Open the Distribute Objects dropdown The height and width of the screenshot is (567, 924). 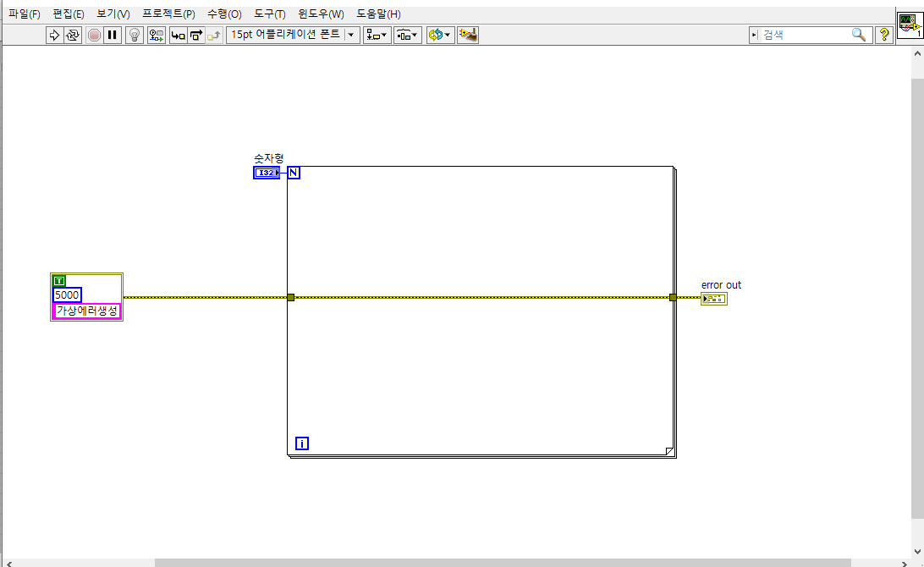(408, 35)
